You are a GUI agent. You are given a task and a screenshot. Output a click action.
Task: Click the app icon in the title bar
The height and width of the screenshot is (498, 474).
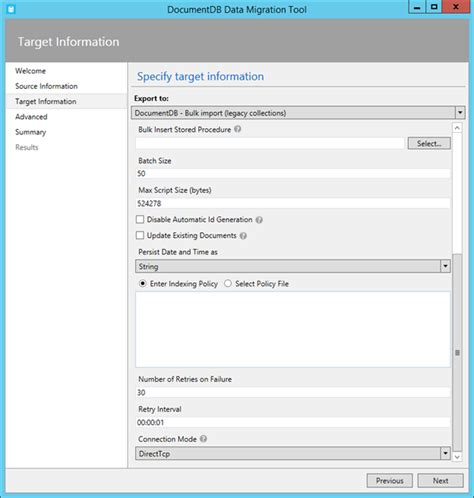pyautogui.click(x=11, y=9)
